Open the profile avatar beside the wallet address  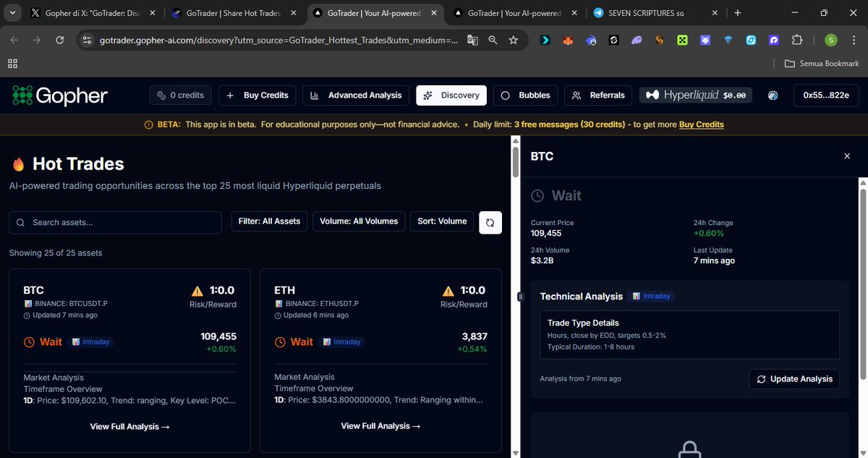773,95
